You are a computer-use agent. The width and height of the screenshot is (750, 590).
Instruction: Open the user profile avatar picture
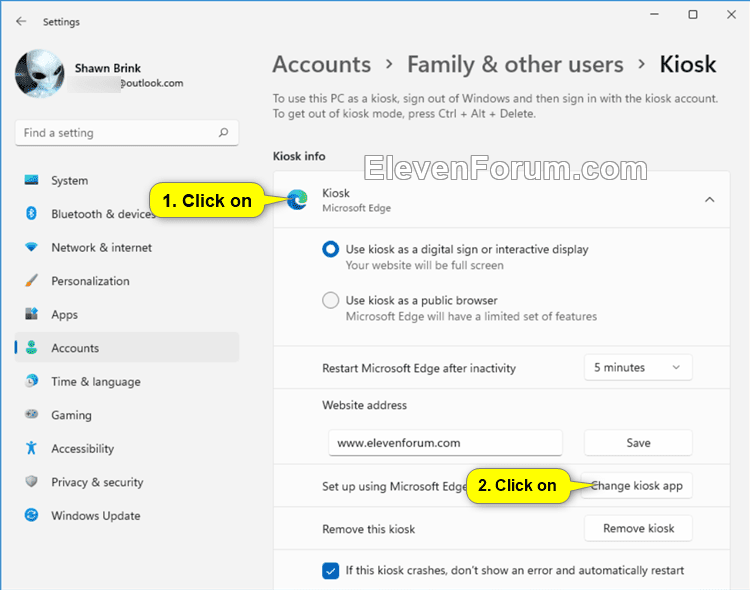[x=40, y=74]
